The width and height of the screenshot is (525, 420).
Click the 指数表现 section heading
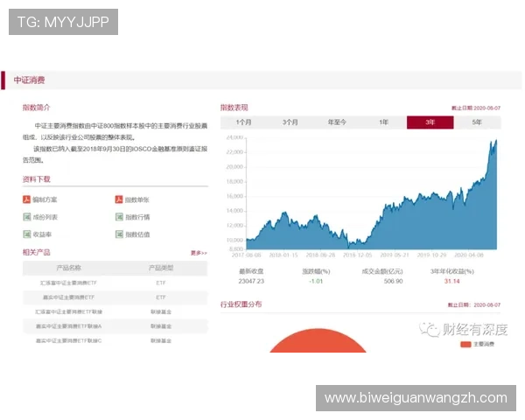pos(234,108)
